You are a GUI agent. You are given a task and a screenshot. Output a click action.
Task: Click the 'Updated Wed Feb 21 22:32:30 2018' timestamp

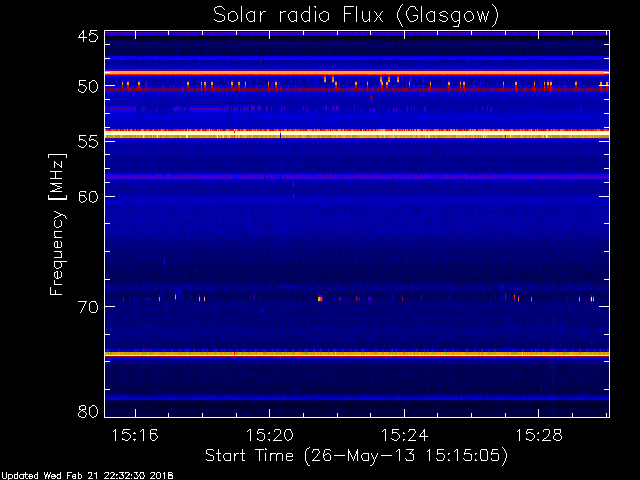[x=87, y=476]
